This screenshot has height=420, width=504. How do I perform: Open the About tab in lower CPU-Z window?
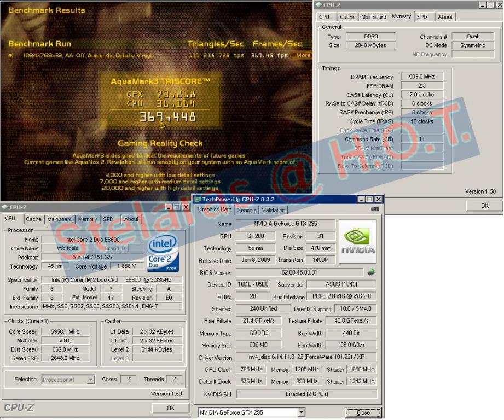click(x=131, y=219)
